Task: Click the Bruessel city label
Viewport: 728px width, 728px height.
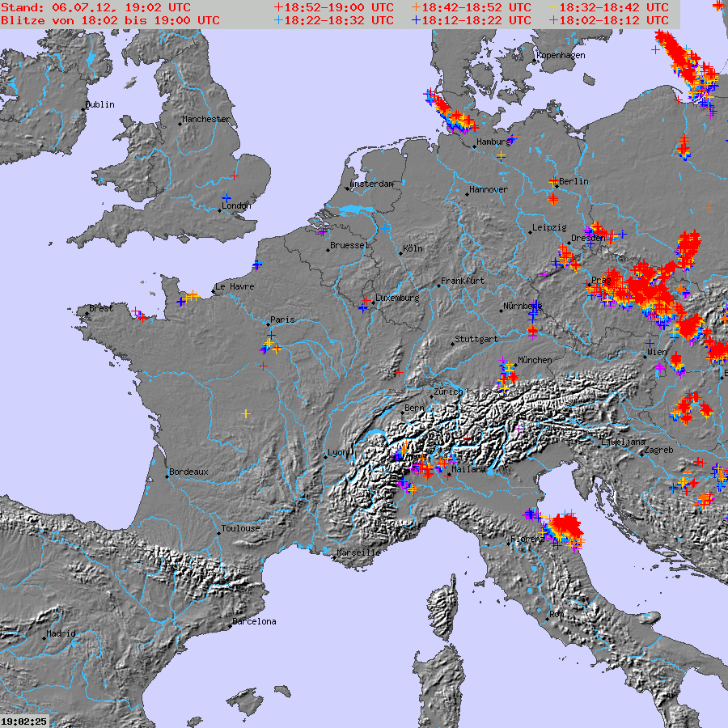Action: click(349, 246)
